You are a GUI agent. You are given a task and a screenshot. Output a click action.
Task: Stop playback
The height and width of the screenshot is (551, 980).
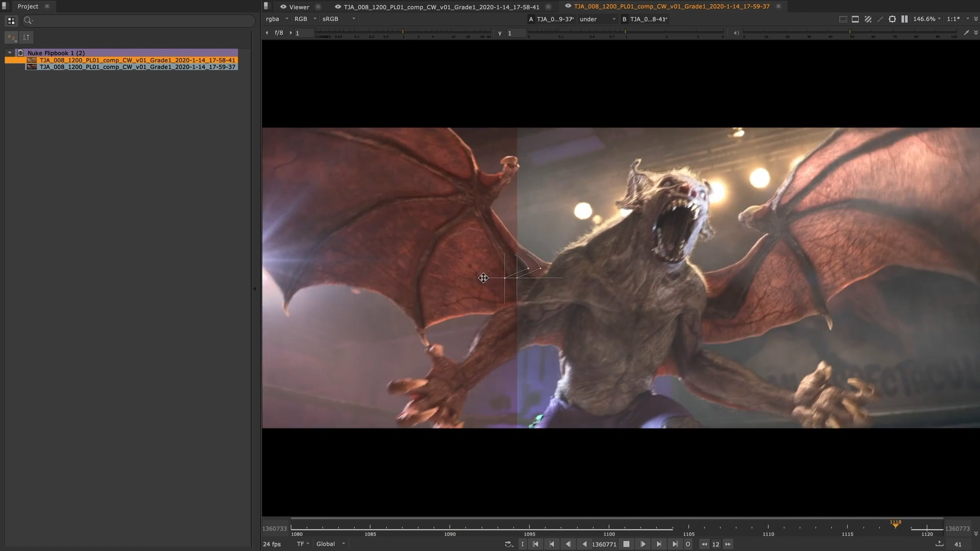click(x=626, y=544)
